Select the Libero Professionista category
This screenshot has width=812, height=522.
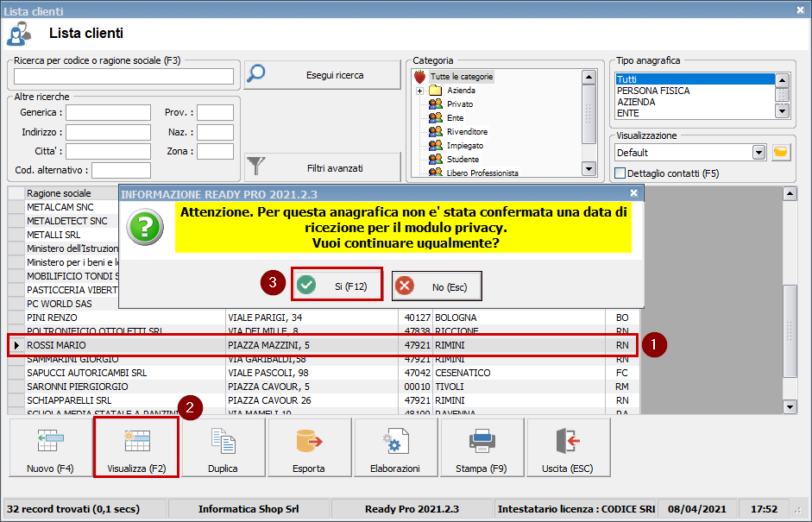pos(482,173)
